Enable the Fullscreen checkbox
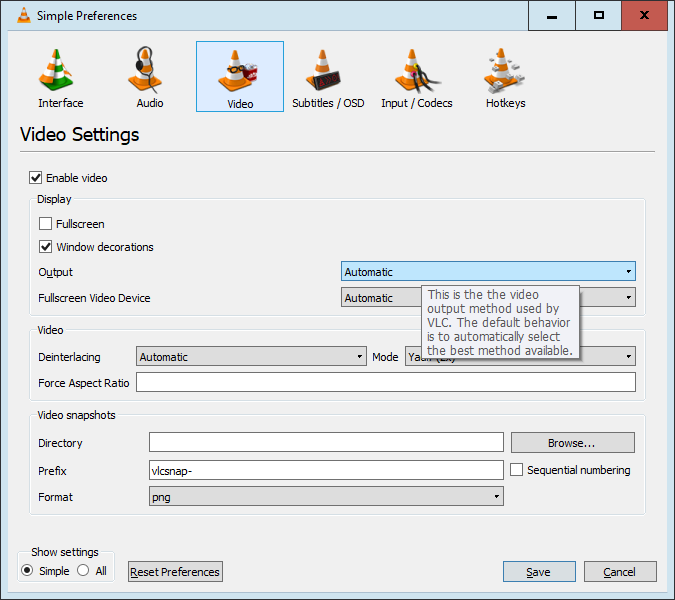 pyautogui.click(x=46, y=224)
